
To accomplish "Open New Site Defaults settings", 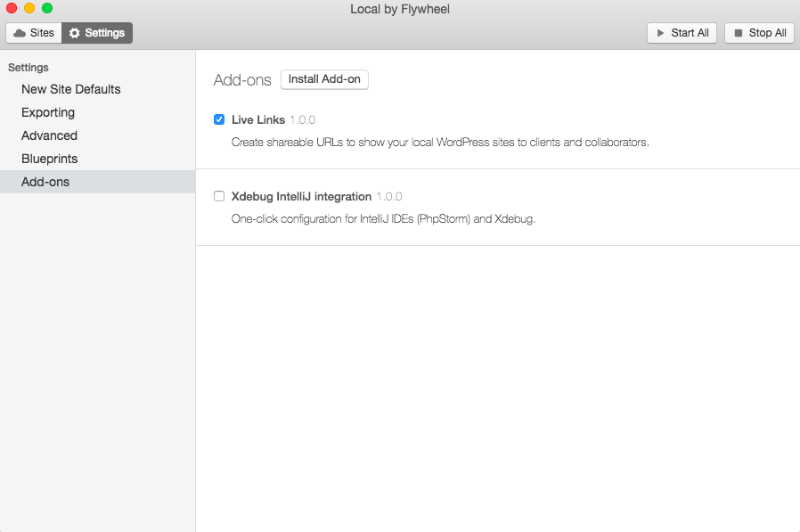I will click(x=97, y=89).
